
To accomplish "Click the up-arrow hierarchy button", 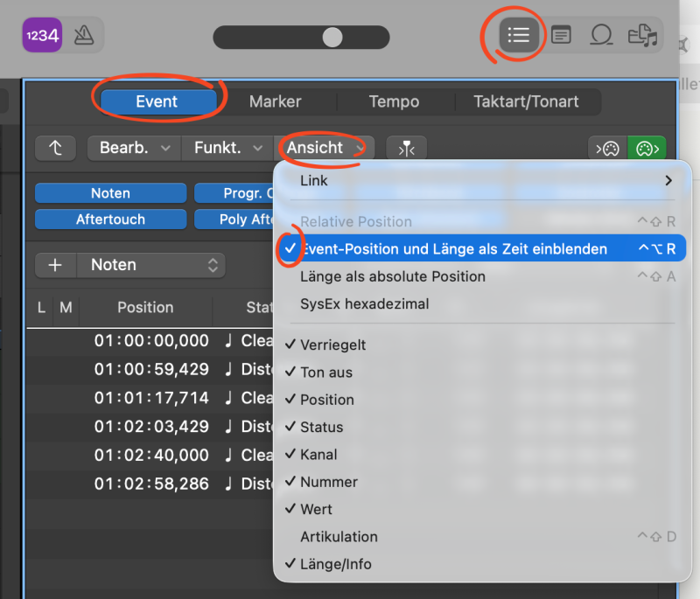I will tap(56, 148).
